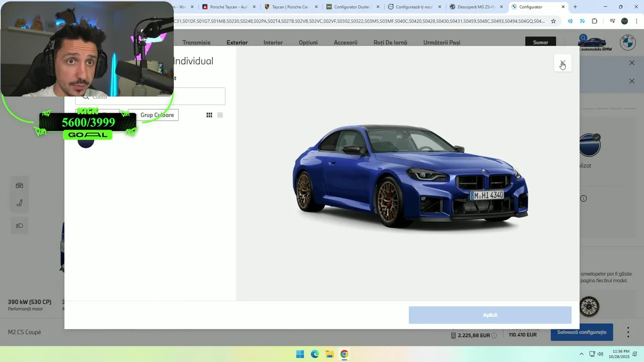The height and width of the screenshot is (362, 644).
Task: Open the Accesorii configurator tab
Action: [x=346, y=43]
